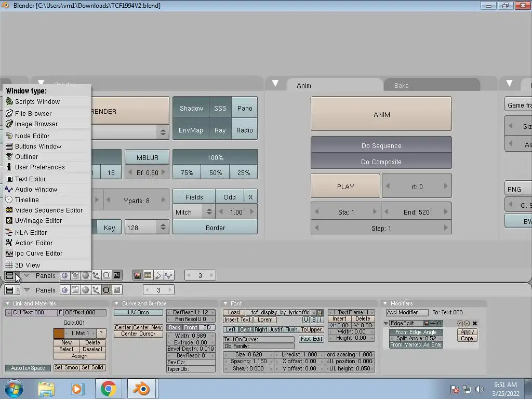This screenshot has width=532, height=399.
Task: Select Shading sphere icon in lower header
Action: (86, 290)
